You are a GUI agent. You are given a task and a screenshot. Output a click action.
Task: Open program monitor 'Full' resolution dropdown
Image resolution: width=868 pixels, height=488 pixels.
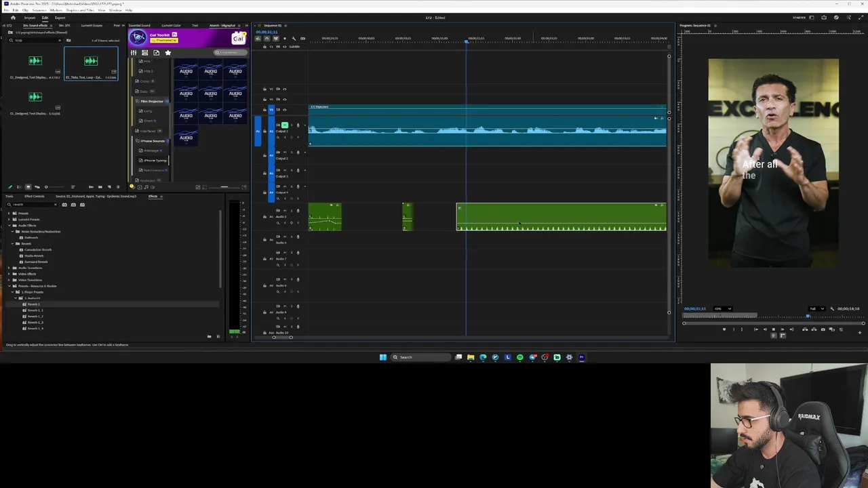point(816,308)
